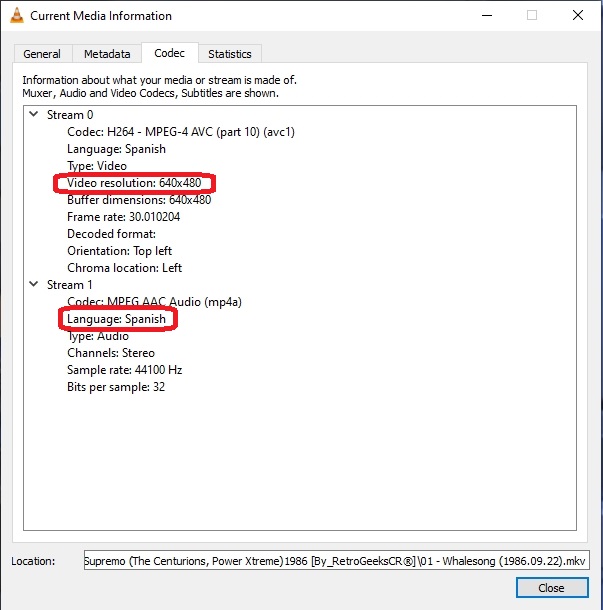This screenshot has width=603, height=610.
Task: Click the VLC cone icon in title bar
Action: 16,16
